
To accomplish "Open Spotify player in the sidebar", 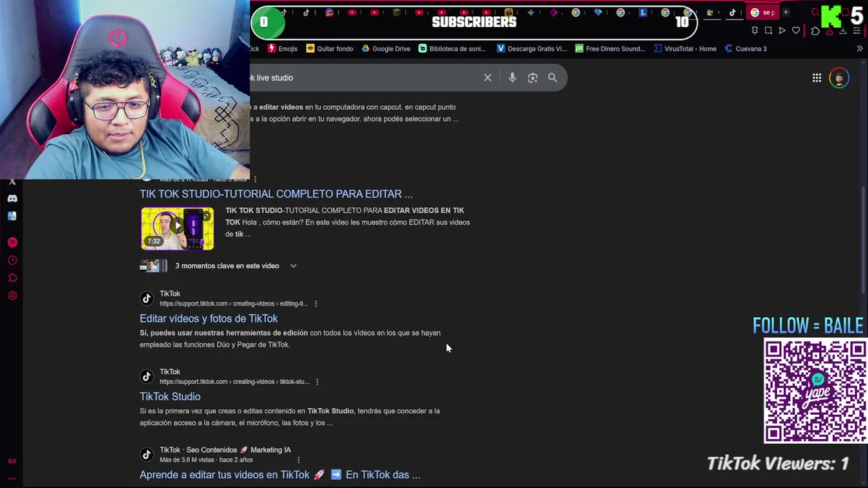I will (12, 243).
